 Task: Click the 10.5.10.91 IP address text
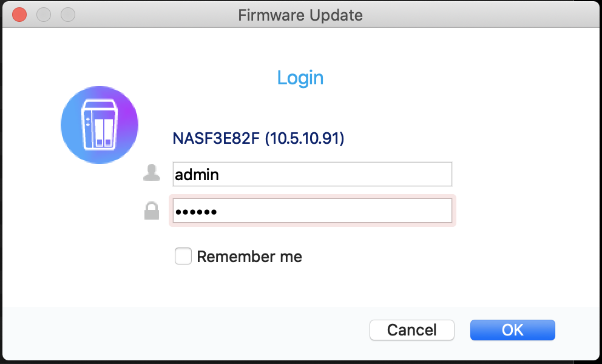[x=305, y=138]
